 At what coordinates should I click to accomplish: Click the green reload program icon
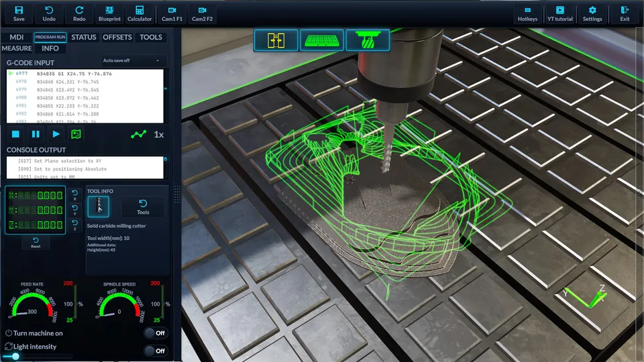[x=76, y=134]
